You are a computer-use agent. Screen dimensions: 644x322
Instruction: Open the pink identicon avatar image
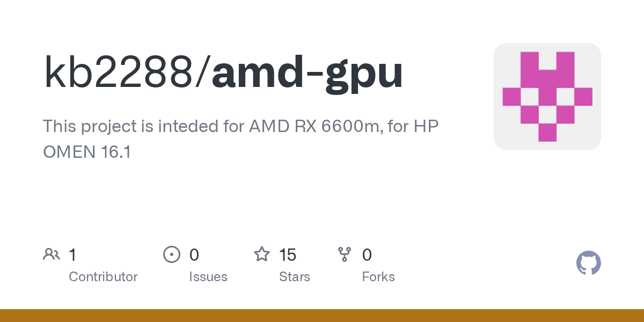(547, 97)
